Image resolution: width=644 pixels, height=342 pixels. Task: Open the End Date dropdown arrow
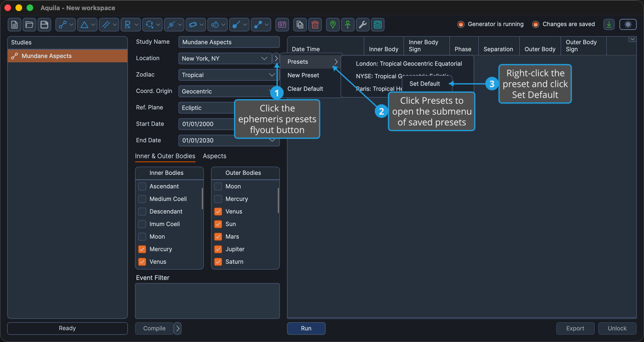coord(272,141)
